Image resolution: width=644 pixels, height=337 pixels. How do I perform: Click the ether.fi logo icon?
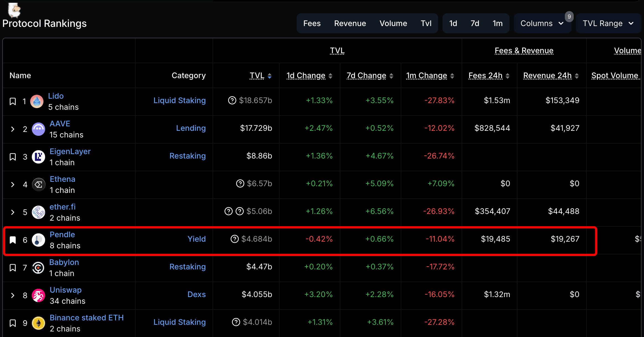click(x=38, y=212)
